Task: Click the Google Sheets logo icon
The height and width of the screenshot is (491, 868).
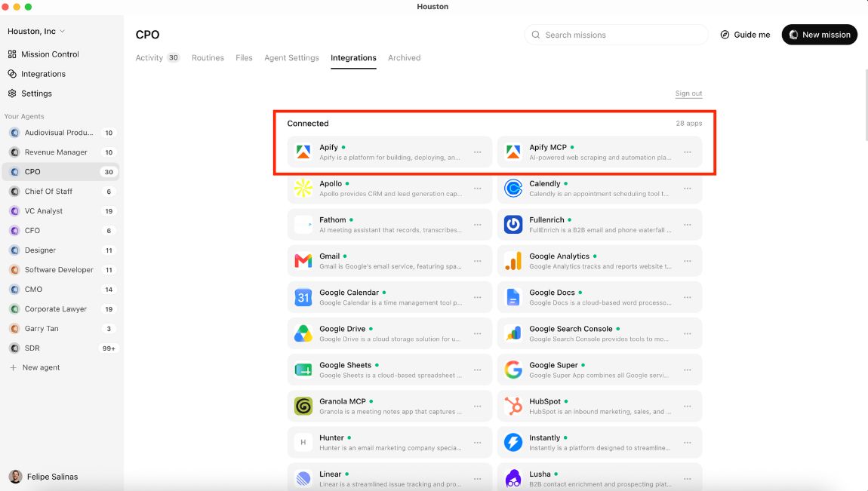Action: 303,370
